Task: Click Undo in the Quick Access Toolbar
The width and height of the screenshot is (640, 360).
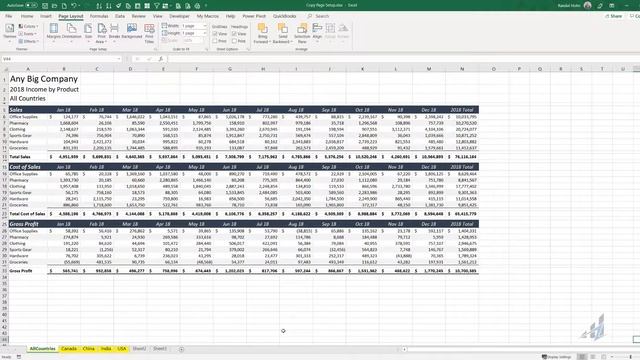Action: (x=74, y=6)
